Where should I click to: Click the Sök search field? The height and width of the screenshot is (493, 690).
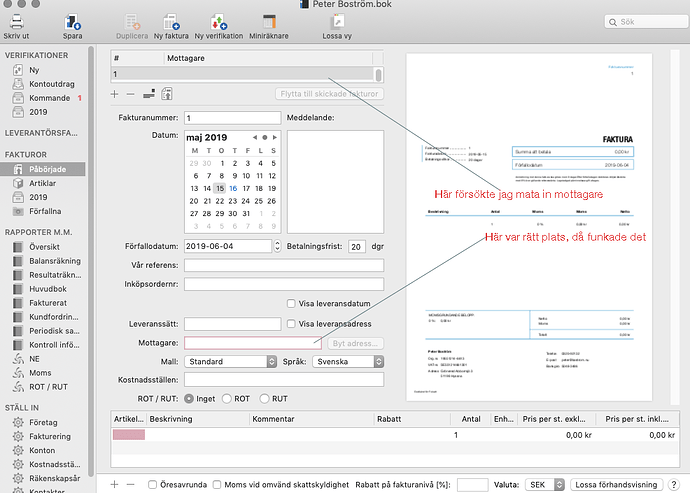click(646, 22)
